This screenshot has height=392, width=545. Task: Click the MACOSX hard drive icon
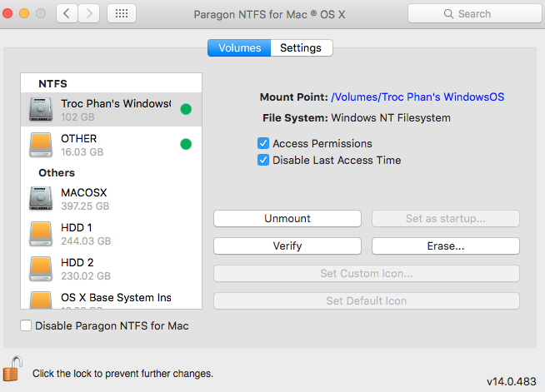[x=42, y=199]
